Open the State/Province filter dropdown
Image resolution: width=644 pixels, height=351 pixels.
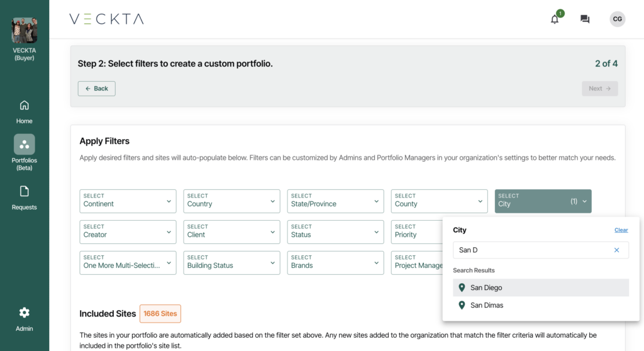(336, 201)
